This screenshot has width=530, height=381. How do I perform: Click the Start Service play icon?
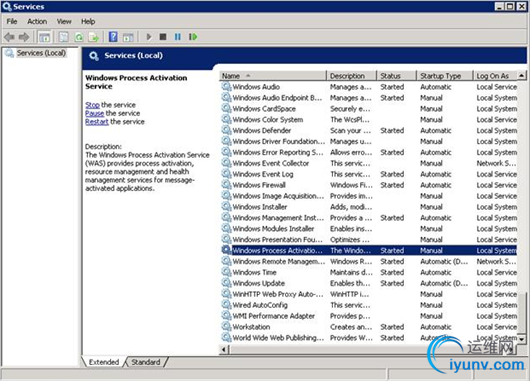point(148,37)
